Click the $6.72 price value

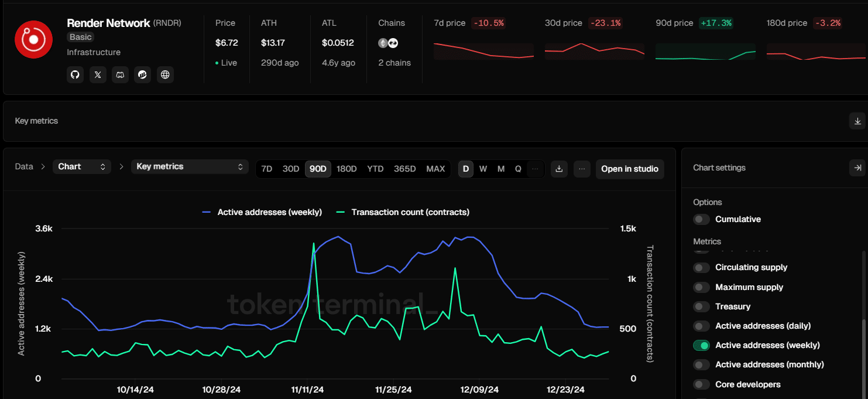pos(227,43)
